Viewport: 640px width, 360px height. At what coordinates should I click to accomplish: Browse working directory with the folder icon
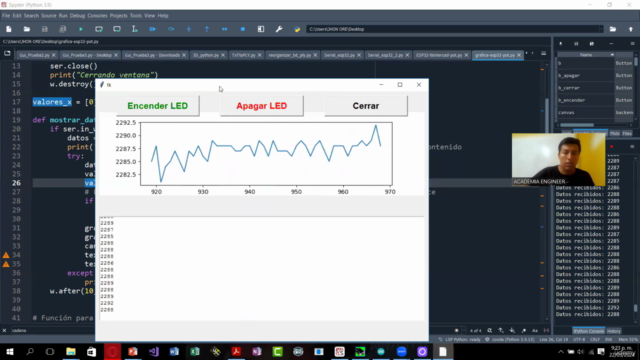point(613,29)
